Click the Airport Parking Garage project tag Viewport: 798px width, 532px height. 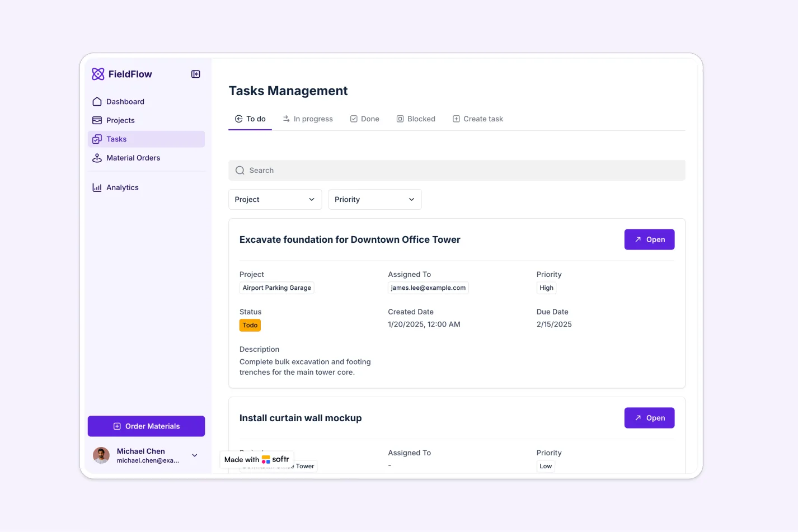(277, 288)
